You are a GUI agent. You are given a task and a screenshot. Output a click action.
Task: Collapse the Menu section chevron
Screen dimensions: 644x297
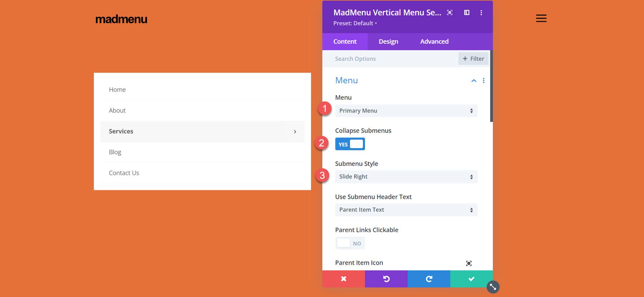tap(474, 81)
